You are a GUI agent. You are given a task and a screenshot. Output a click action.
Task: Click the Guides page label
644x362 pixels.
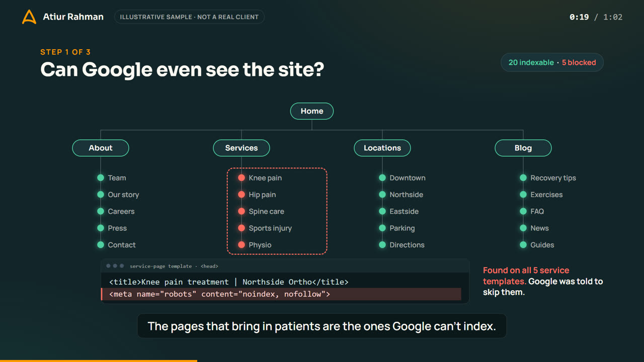tap(542, 245)
